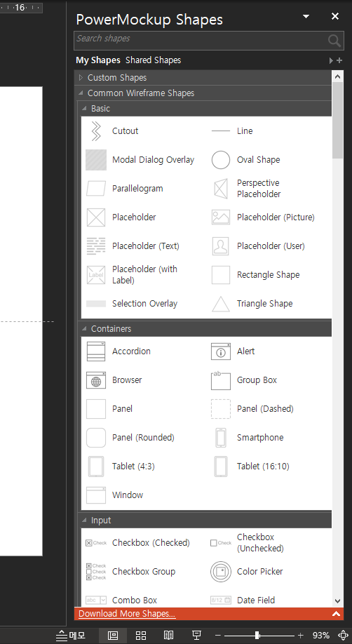Select the Alert container icon
This screenshot has height=644, width=352.
(x=221, y=351)
